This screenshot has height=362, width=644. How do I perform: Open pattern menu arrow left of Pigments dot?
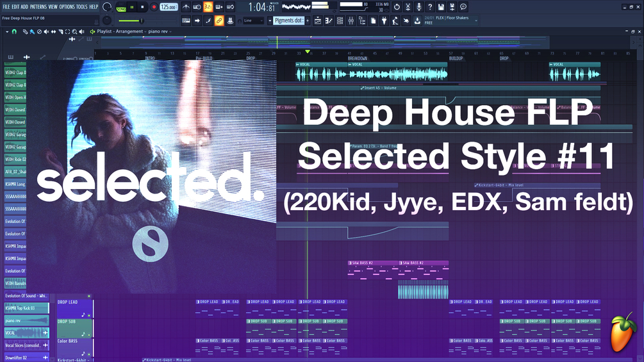click(x=270, y=21)
